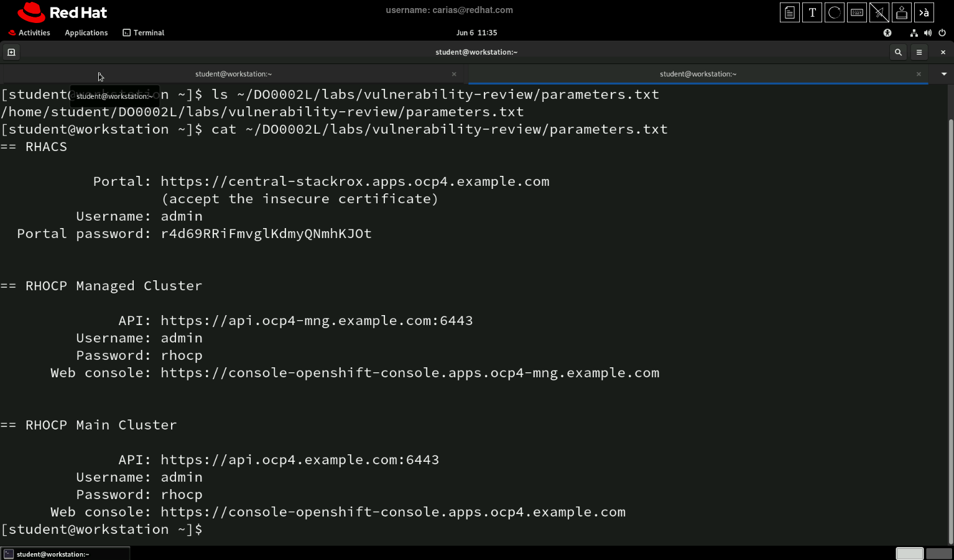Open the Applications menu
This screenshot has height=560, width=954.
point(86,33)
